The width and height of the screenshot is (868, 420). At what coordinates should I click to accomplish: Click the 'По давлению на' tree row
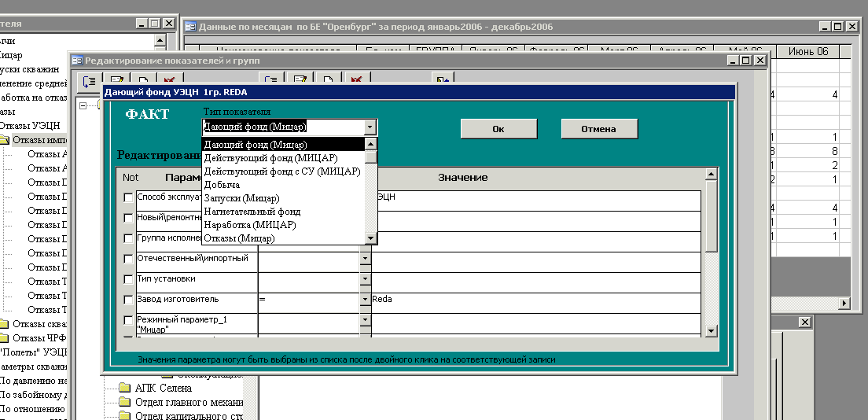pyautogui.click(x=33, y=381)
